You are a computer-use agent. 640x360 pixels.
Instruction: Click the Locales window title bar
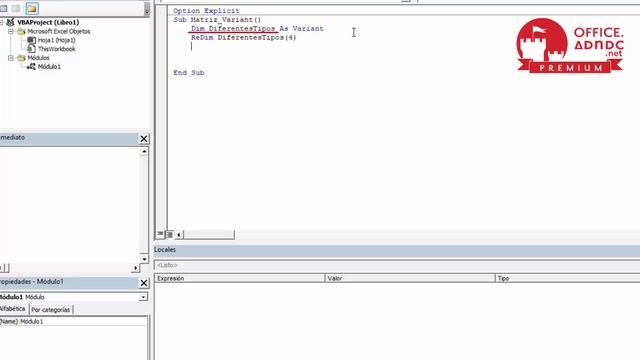397,249
